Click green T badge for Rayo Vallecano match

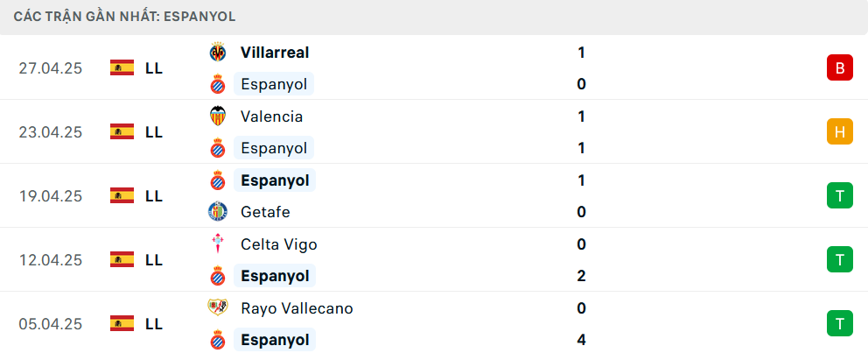(840, 323)
